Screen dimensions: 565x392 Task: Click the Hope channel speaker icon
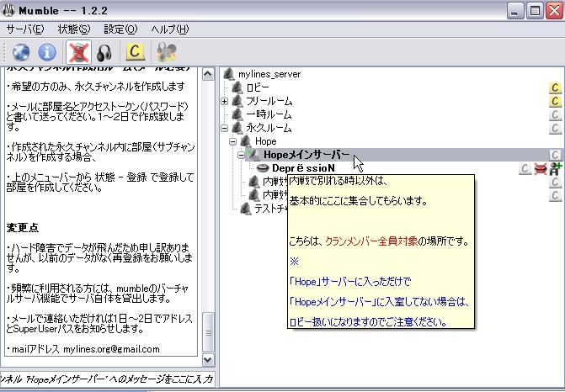click(245, 141)
